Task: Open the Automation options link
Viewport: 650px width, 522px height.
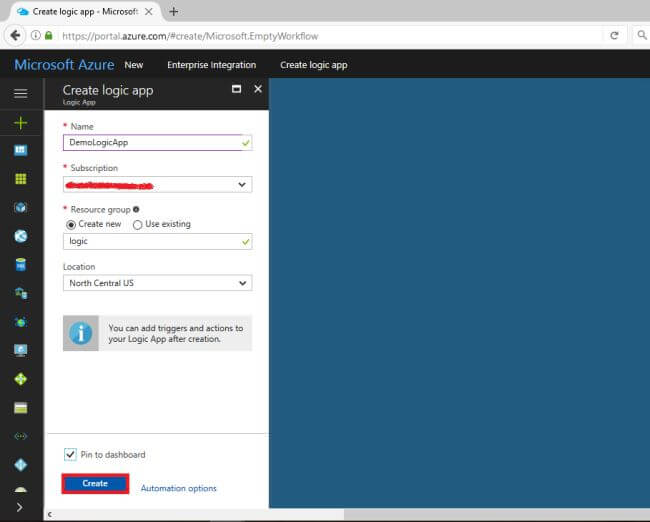Action: coord(179,488)
